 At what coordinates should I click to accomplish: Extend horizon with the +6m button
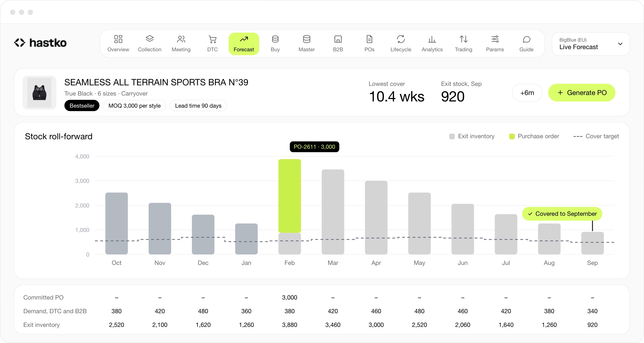(527, 93)
